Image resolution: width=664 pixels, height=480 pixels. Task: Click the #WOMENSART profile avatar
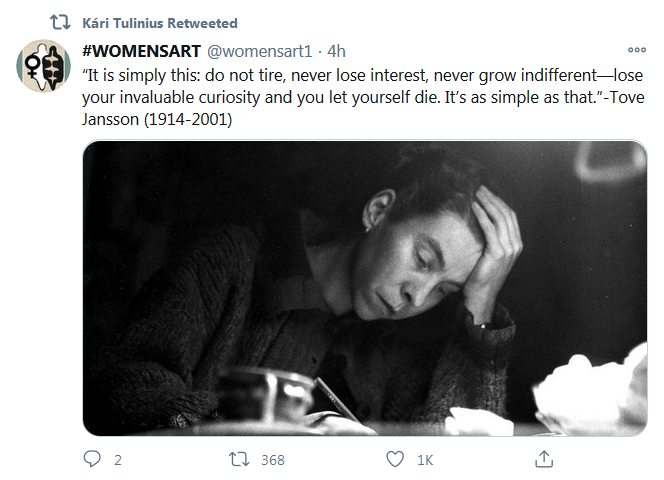43,67
